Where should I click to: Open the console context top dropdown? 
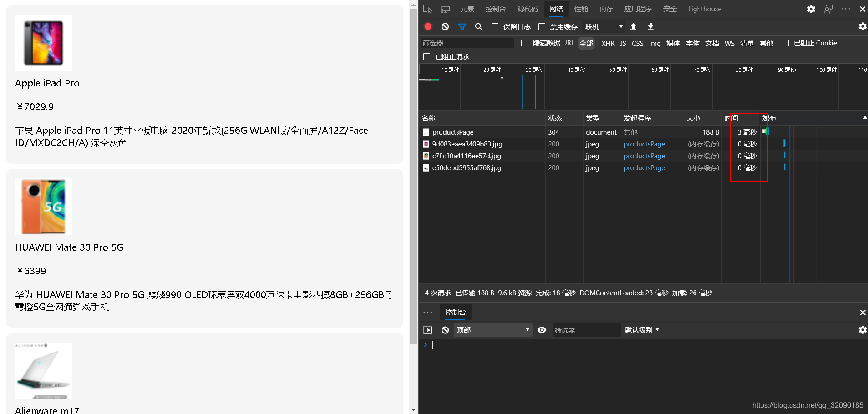[x=492, y=330]
